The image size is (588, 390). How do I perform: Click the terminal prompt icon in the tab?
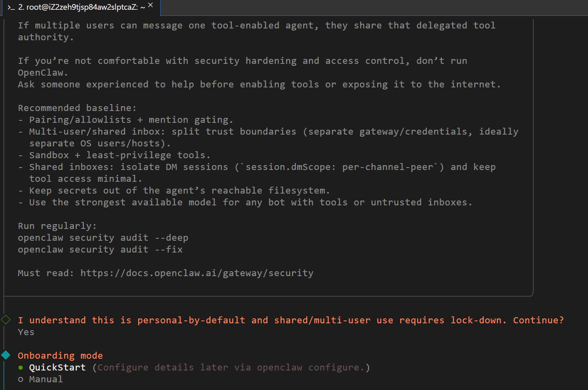[11, 7]
